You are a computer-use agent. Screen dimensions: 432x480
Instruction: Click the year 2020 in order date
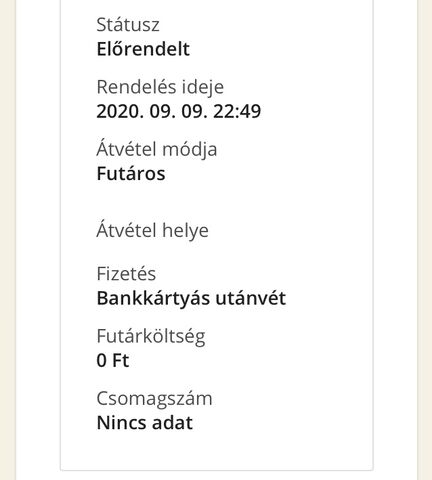(120, 111)
